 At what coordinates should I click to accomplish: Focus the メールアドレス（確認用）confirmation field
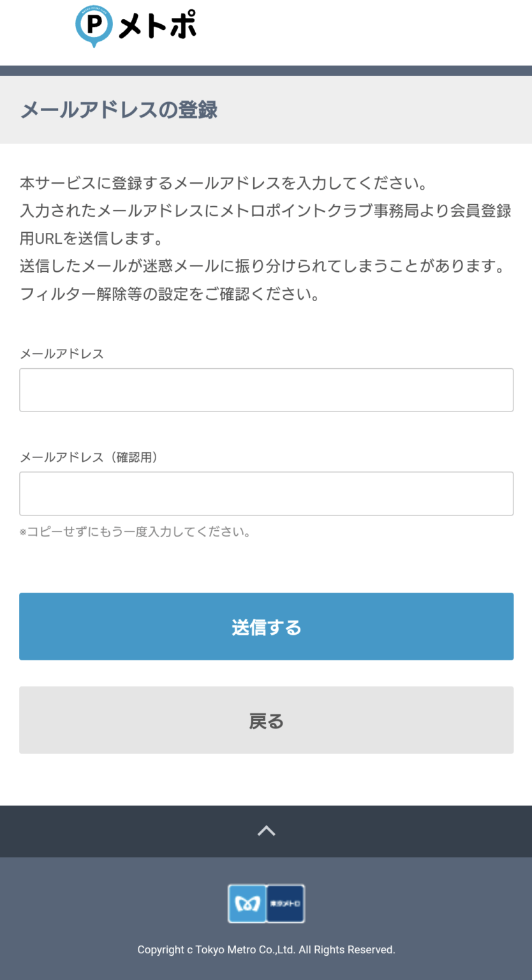click(x=266, y=493)
